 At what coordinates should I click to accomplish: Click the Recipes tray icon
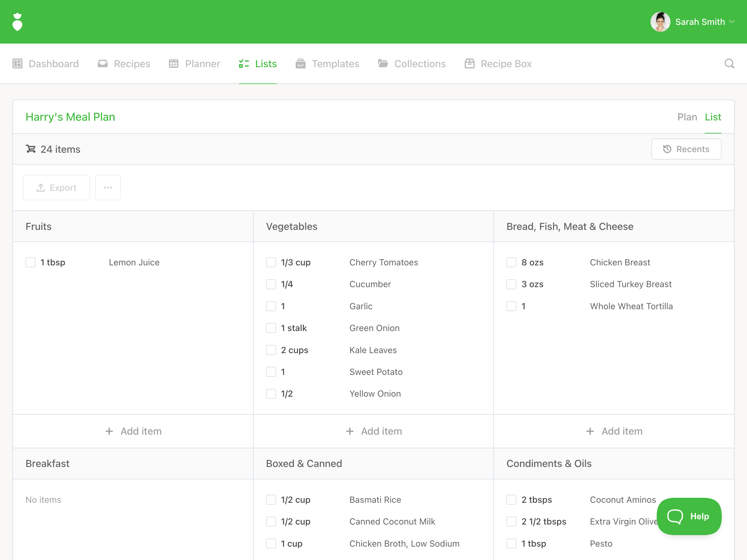point(103,63)
